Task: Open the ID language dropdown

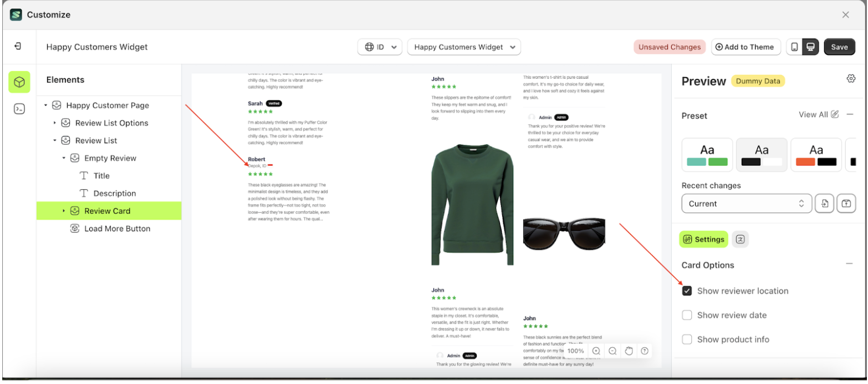Action: point(380,47)
